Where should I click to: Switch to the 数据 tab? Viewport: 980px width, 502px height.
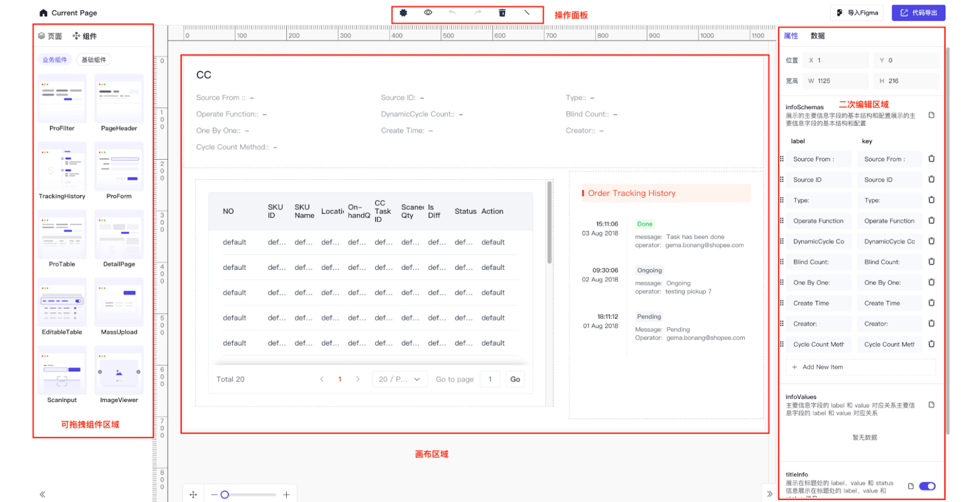(817, 36)
